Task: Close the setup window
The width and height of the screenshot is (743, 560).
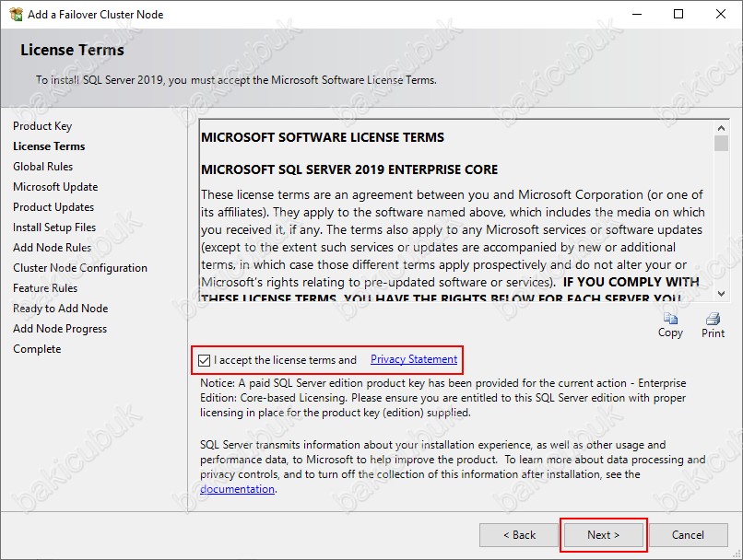Action: 720,14
